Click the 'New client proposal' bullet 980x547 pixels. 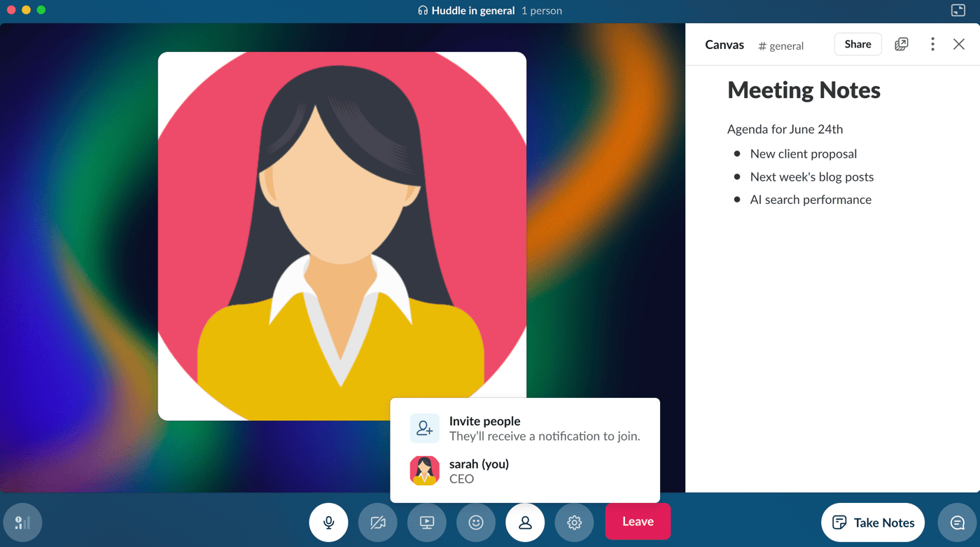coord(804,153)
